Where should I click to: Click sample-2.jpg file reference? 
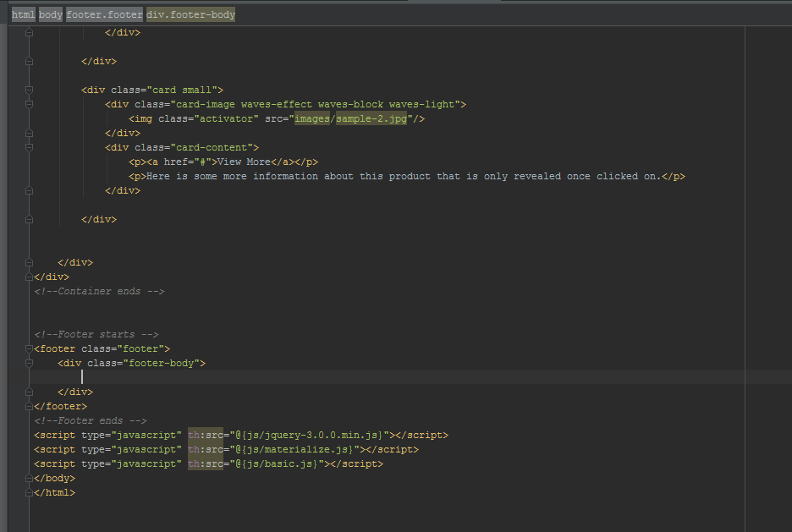(x=371, y=118)
